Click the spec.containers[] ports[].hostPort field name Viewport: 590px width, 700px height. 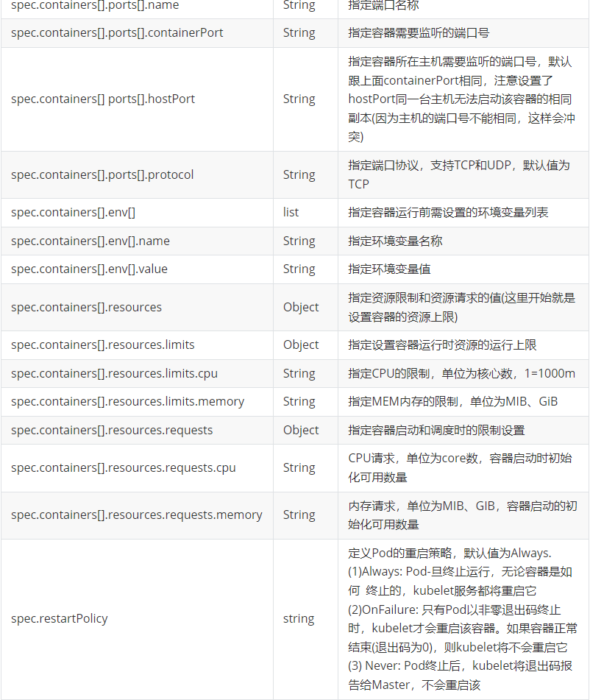(103, 99)
